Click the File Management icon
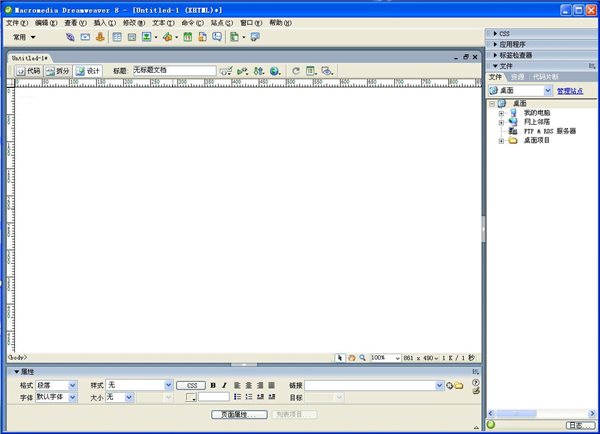Viewport: 600px width, 434px height. pyautogui.click(x=259, y=71)
